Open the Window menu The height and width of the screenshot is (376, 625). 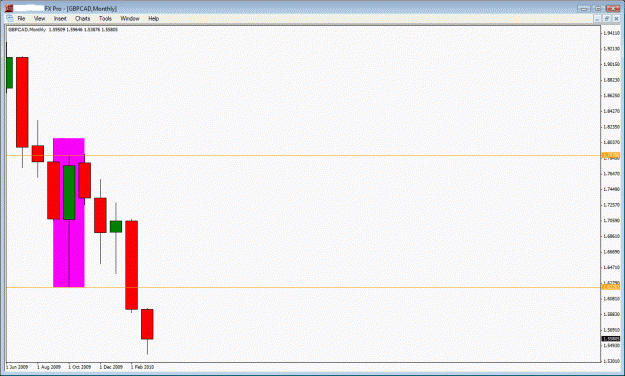click(130, 19)
